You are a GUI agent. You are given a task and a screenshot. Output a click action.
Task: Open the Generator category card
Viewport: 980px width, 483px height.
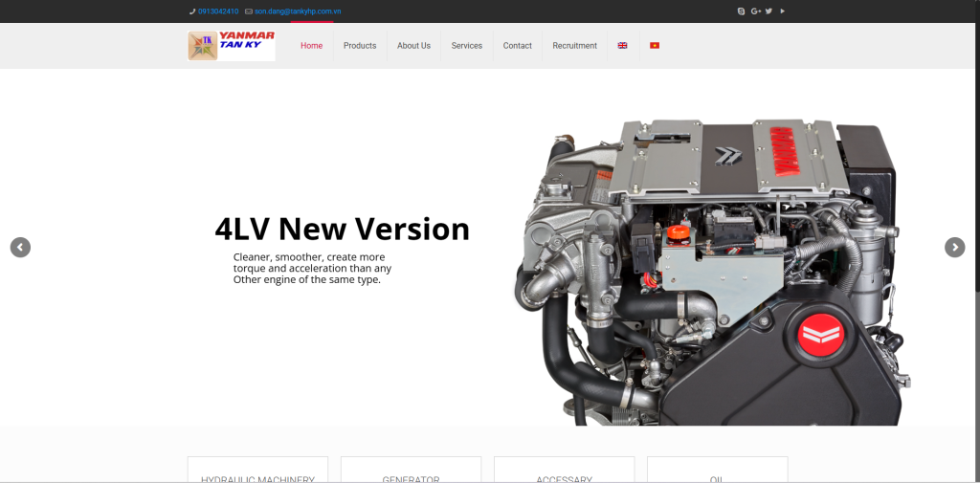[411, 474]
